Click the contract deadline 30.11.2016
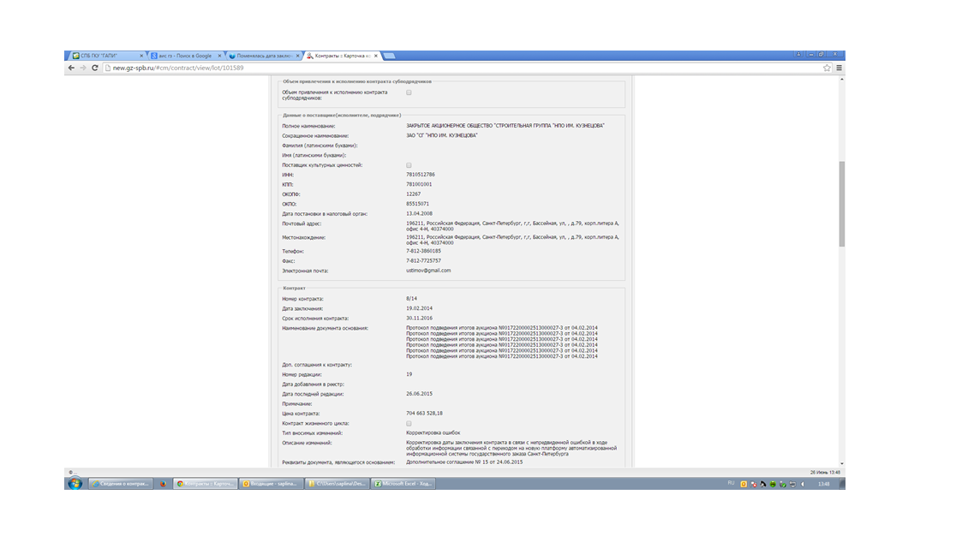 tap(420, 318)
